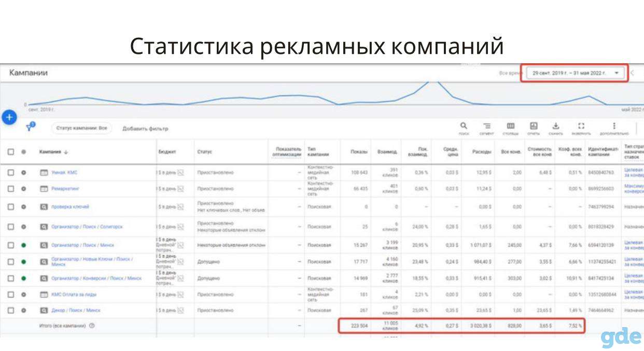Open status dot dropdown for проверка ключей

click(23, 207)
